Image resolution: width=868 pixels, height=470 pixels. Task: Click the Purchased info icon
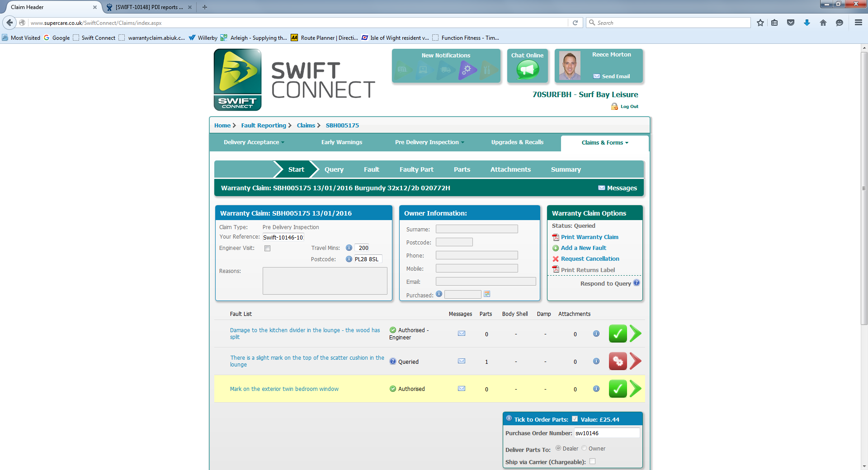(439, 294)
